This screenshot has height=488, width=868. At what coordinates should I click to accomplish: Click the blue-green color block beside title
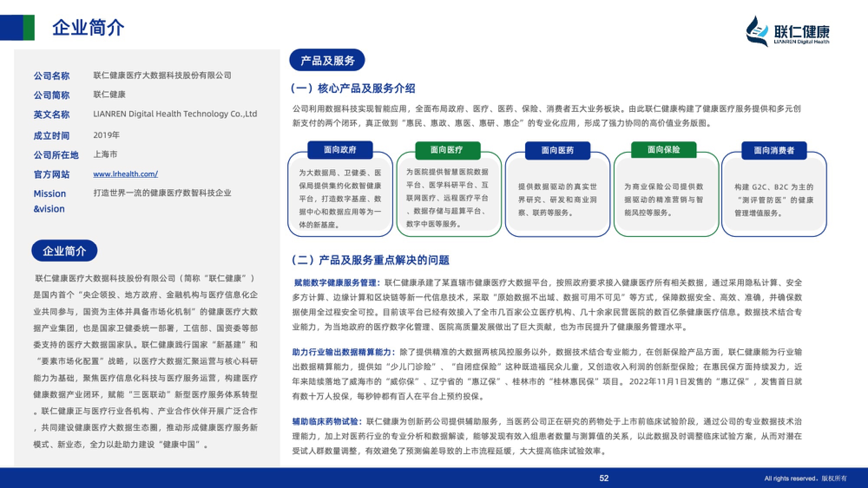point(17,28)
